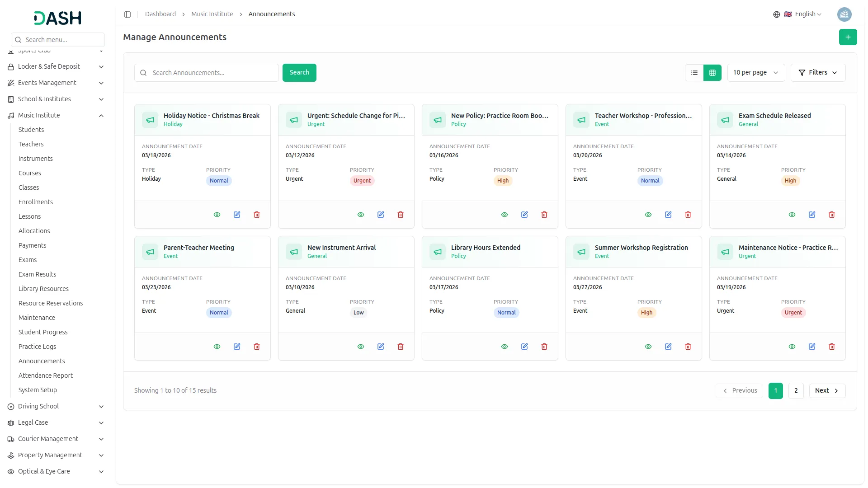Open the 10 per page dropdown

click(x=755, y=73)
